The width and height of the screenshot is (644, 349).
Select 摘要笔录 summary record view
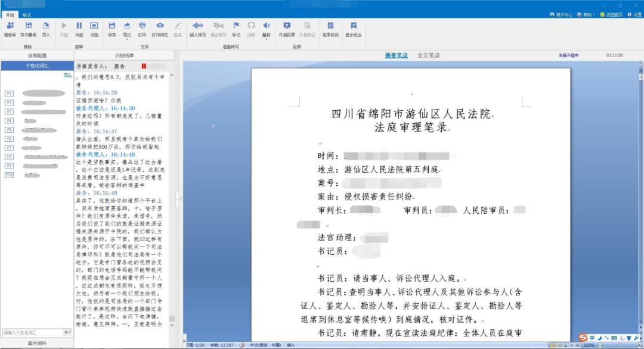tap(397, 55)
